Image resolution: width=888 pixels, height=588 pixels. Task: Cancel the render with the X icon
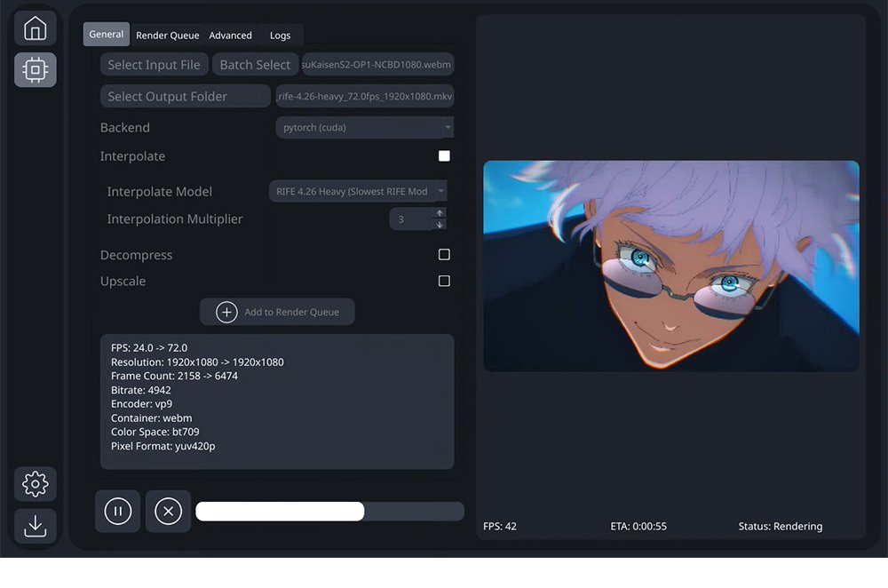[168, 511]
